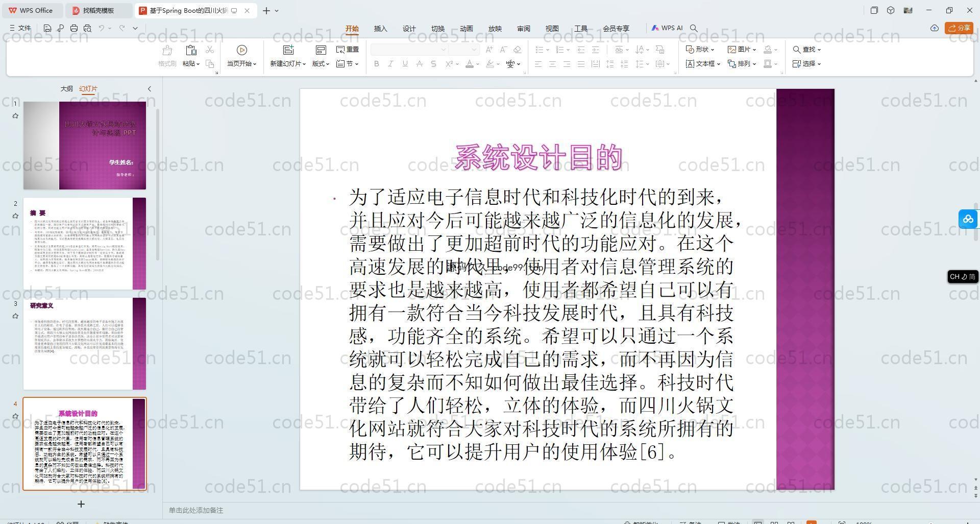Screen dimensions: 980x524
Task: Click the Increase Font Size icon
Action: click(x=489, y=50)
